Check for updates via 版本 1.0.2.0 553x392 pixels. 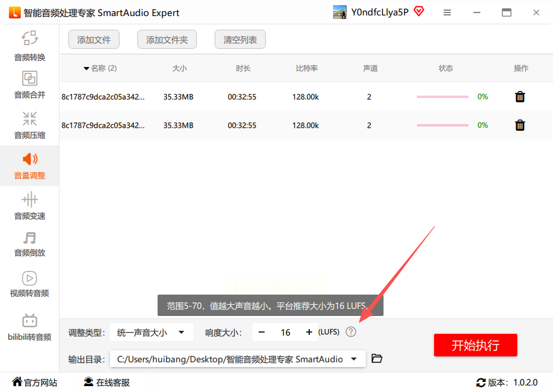click(507, 382)
